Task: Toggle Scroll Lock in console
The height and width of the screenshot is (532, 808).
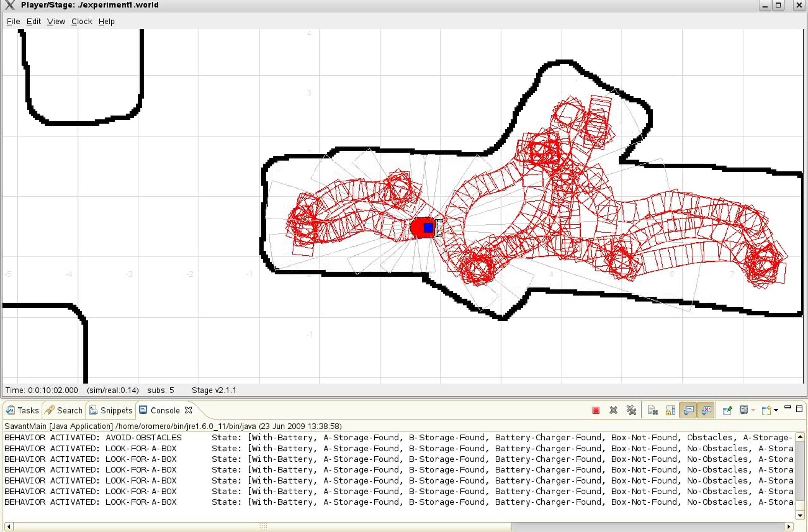Action: 670,411
